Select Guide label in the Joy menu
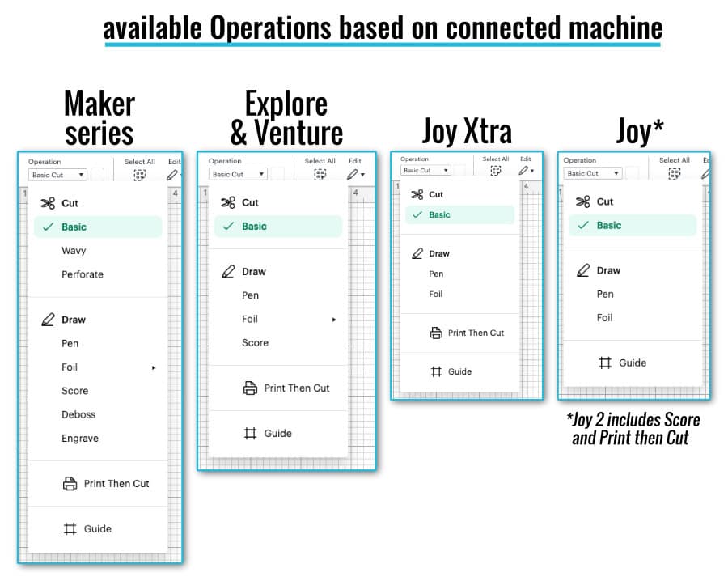Viewport: 728px width, 581px height. tap(633, 363)
